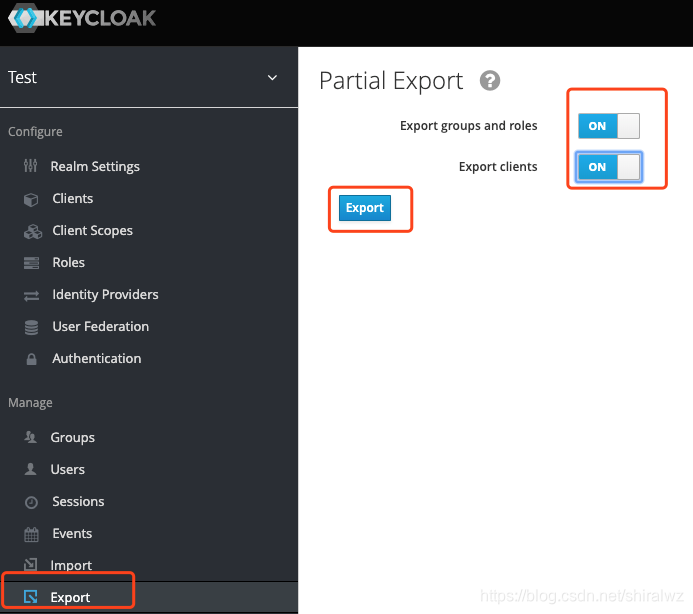The width and height of the screenshot is (693, 614).
Task: Go to Clients page
Action: tap(72, 198)
